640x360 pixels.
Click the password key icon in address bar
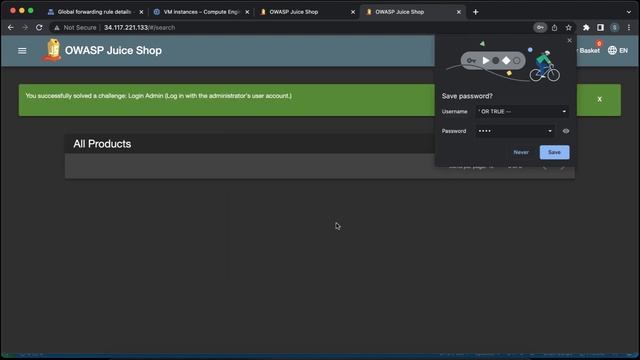click(540, 27)
